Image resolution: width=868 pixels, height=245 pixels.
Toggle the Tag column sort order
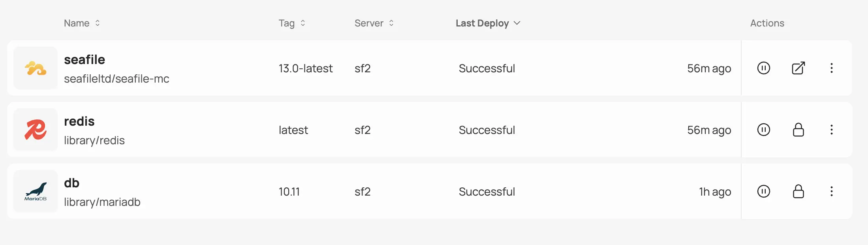(x=302, y=23)
